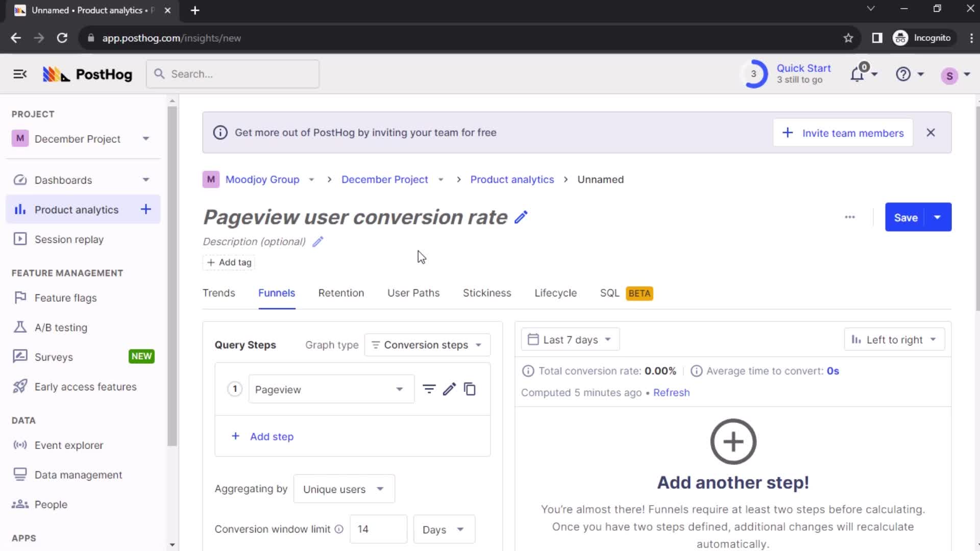
Task: Expand the Graph type conversion steps dropdown
Action: point(427,344)
